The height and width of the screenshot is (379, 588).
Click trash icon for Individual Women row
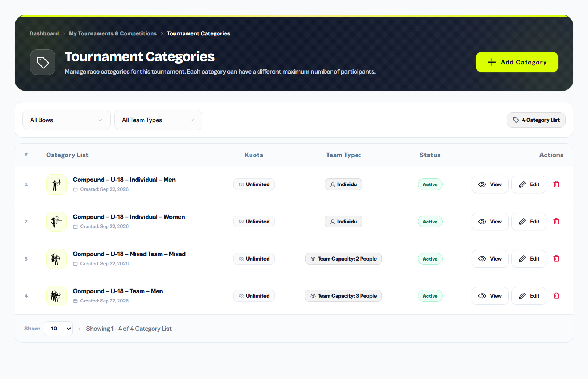tap(556, 222)
